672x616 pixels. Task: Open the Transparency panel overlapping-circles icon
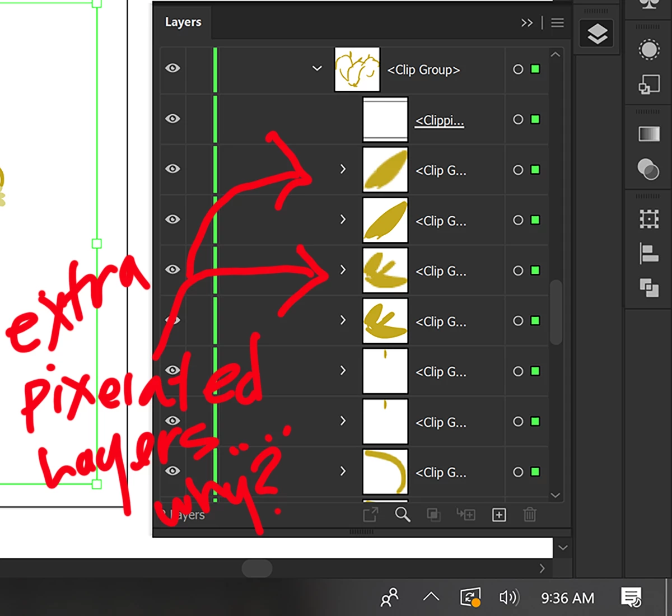click(648, 169)
